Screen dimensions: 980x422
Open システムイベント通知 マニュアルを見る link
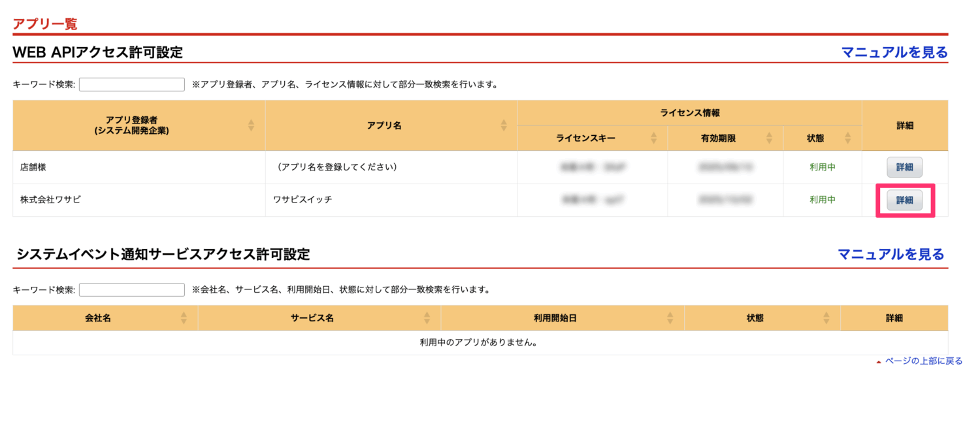coord(891,254)
